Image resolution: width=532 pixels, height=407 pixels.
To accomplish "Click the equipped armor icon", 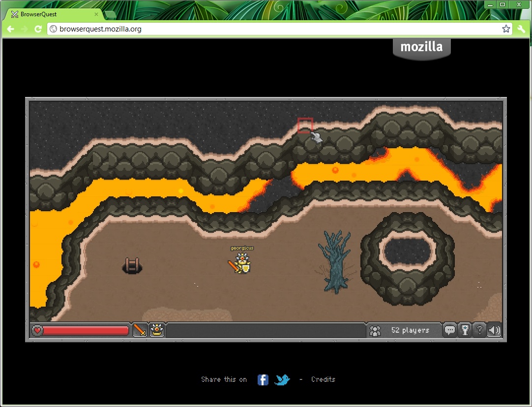I will click(x=157, y=330).
